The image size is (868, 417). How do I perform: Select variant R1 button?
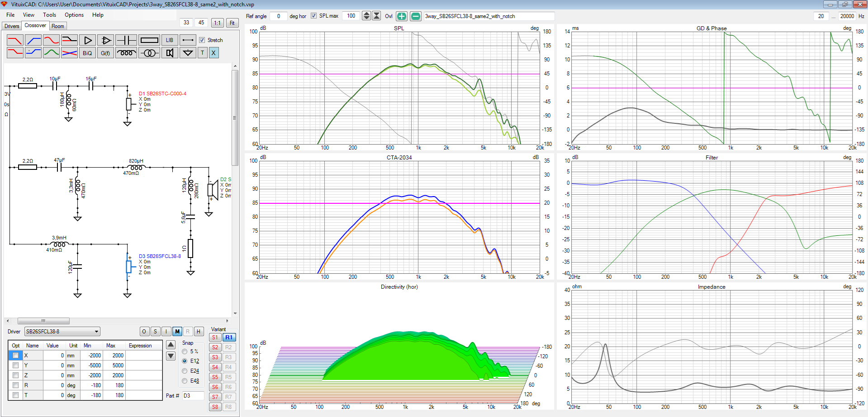click(x=229, y=337)
